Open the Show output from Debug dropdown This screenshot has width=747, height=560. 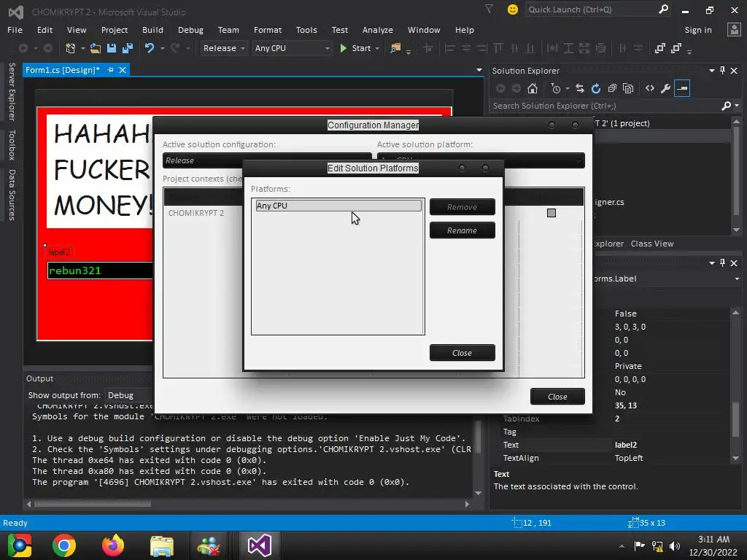(128, 395)
